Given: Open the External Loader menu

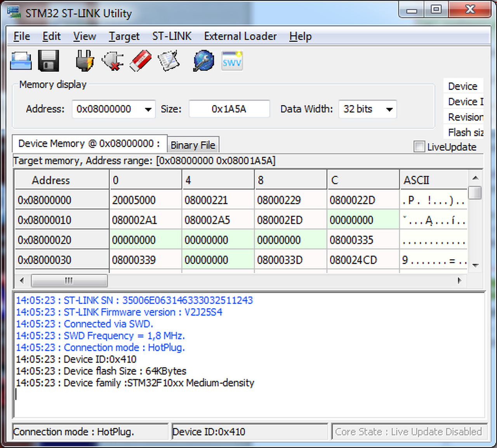Looking at the screenshot, I should coord(240,36).
